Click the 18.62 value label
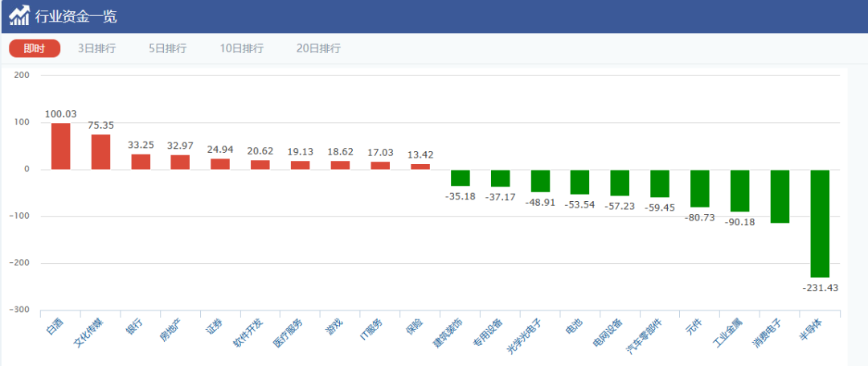Viewport: 868px width, 366px height. (341, 151)
